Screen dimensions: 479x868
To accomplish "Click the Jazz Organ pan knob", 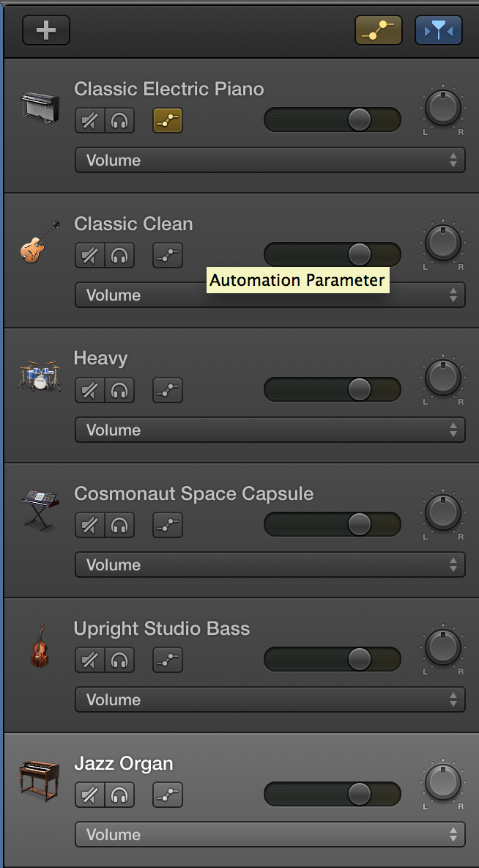I will [x=443, y=781].
